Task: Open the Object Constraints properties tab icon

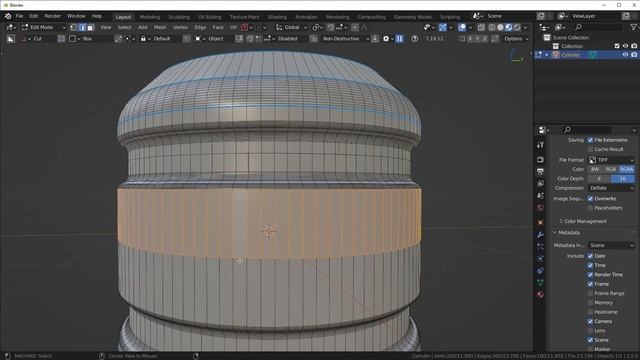Action: (x=540, y=271)
